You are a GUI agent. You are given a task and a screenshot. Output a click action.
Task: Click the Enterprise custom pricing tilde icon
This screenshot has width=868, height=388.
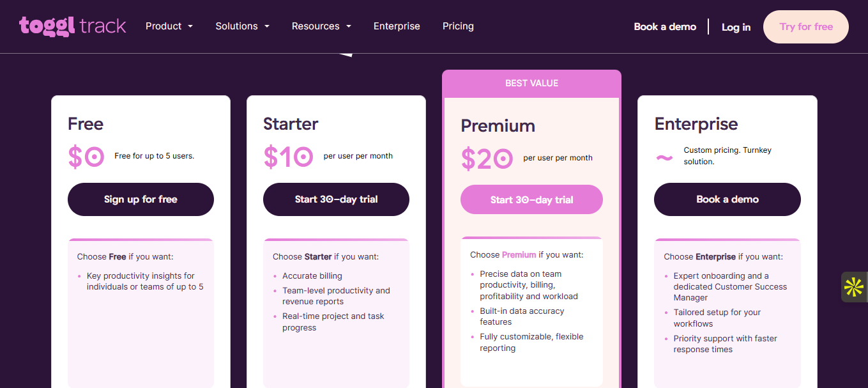664,157
